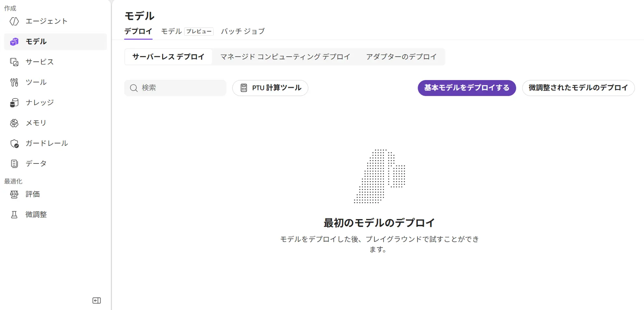This screenshot has height=310, width=644.
Task: Open the 微調整 section
Action: [55, 215]
